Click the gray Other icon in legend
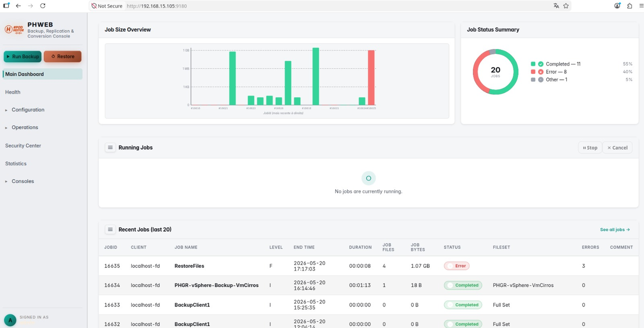The image size is (644, 328). click(x=541, y=79)
